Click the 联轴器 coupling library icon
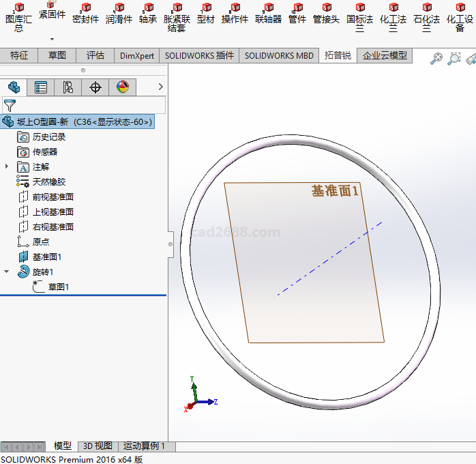 268,14
